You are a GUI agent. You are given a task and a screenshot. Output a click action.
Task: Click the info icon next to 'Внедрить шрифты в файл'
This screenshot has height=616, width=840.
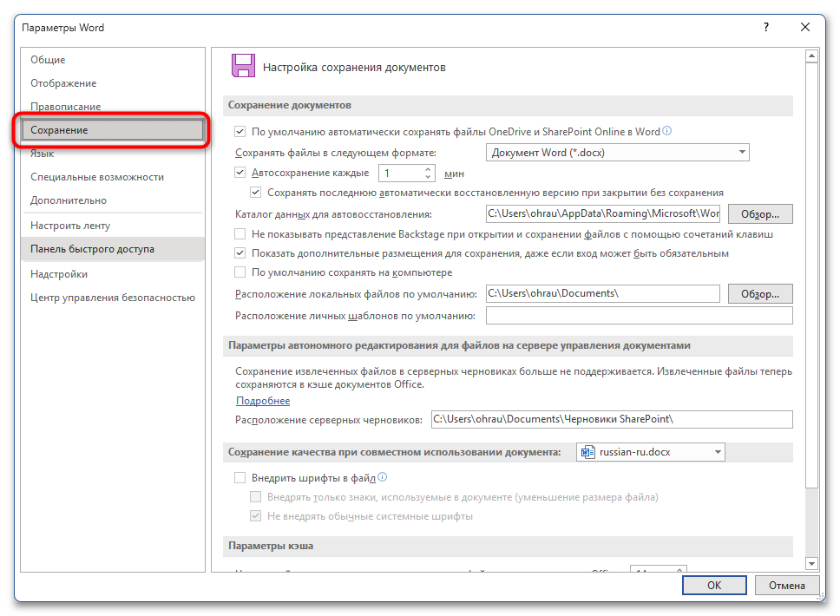(382, 477)
